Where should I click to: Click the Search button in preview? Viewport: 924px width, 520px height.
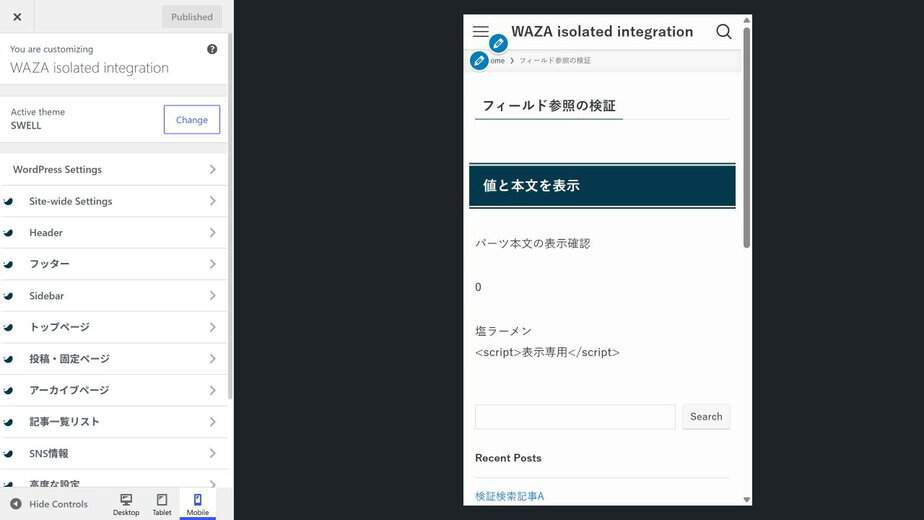point(706,417)
